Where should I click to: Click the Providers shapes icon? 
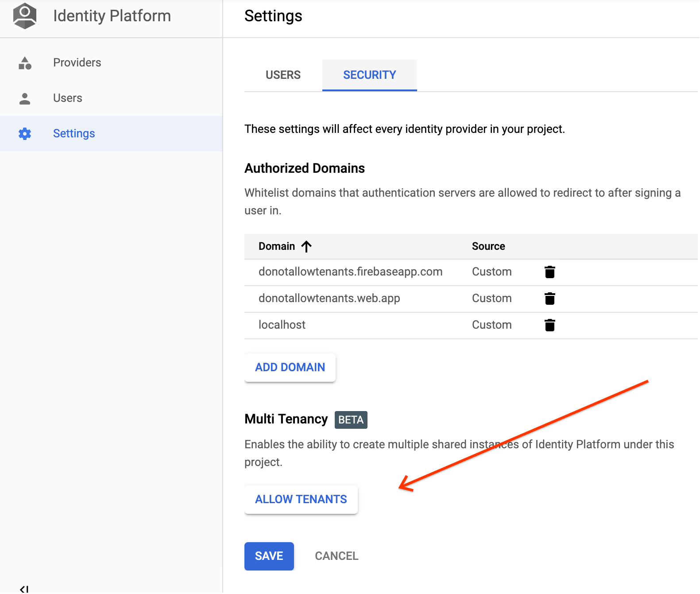coord(25,63)
